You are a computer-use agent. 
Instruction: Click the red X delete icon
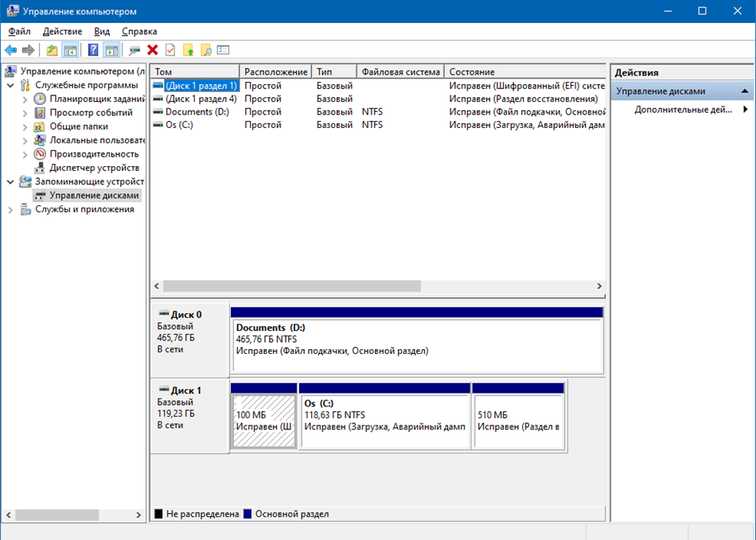152,50
